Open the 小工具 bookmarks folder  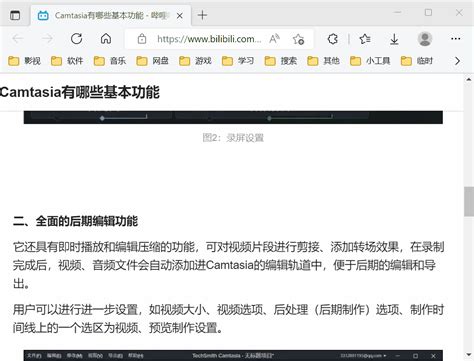point(370,61)
